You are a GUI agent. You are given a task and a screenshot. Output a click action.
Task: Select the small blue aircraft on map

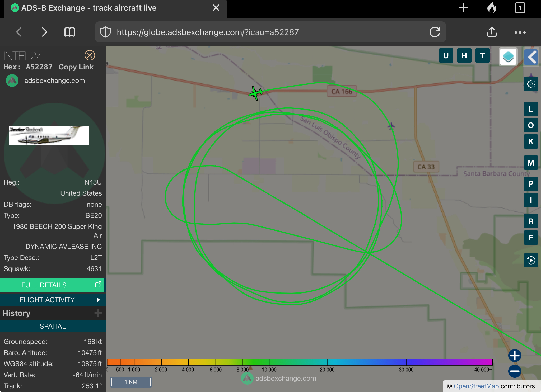[391, 126]
